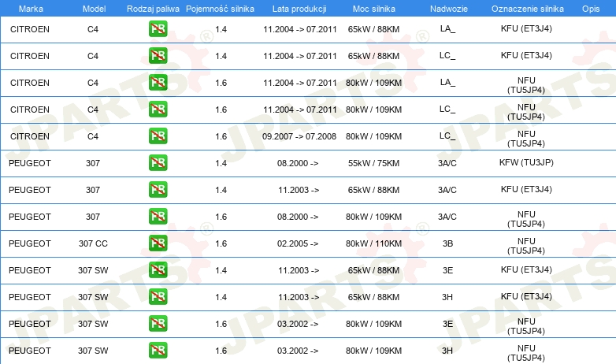Select the 55kW / 75KM power cell
Screen dimensions: 616x364
[373, 163]
